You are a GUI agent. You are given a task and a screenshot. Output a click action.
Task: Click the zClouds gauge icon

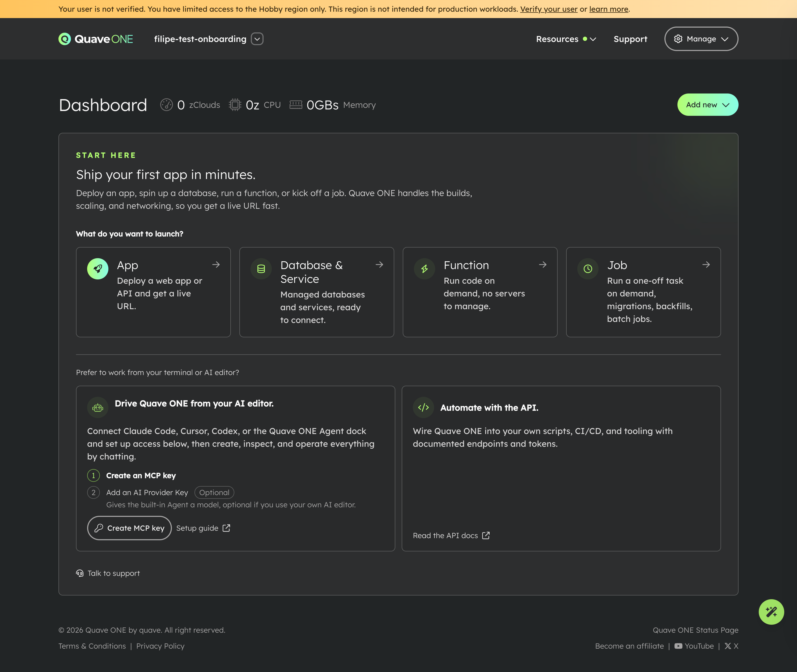(166, 105)
